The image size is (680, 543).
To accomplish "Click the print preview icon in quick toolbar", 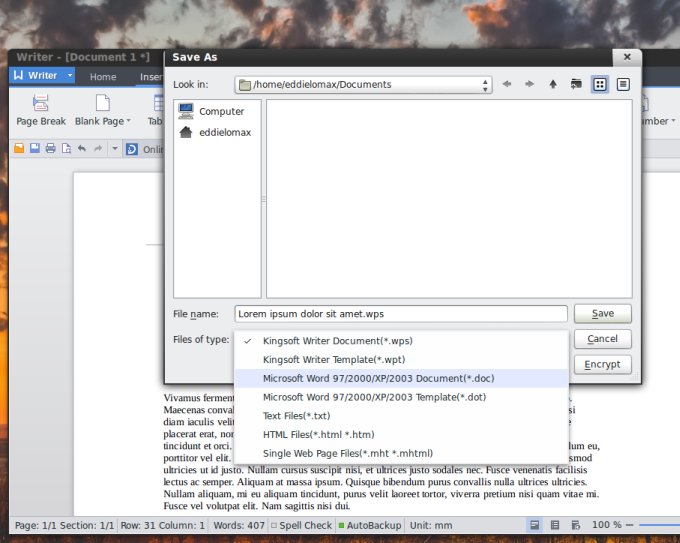I will tap(66, 149).
